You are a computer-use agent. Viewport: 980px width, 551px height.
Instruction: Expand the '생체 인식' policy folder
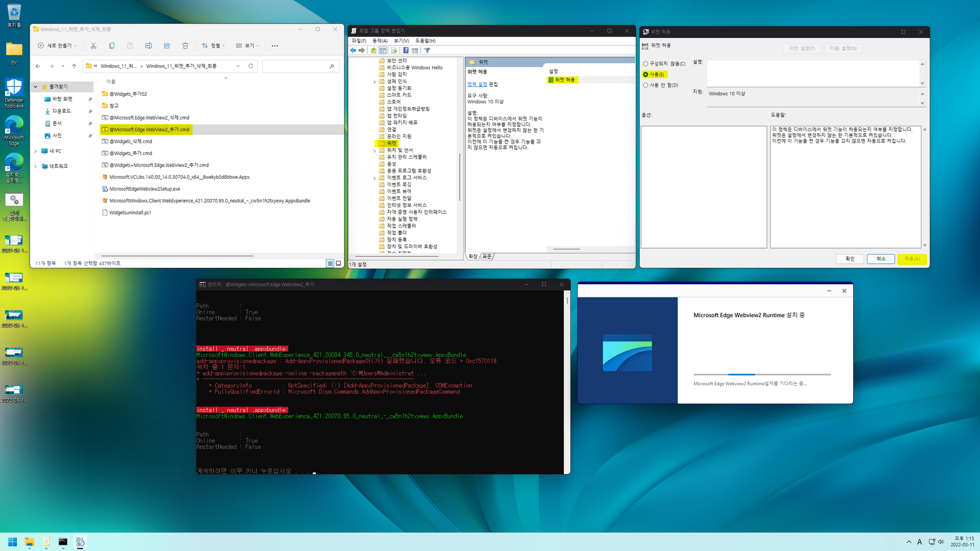pos(375,82)
